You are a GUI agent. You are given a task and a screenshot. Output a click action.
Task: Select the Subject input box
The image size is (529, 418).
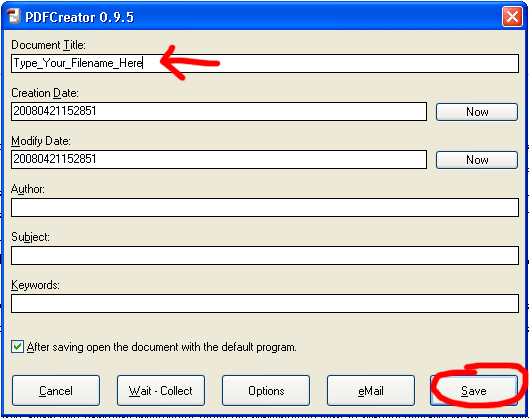pos(265,255)
